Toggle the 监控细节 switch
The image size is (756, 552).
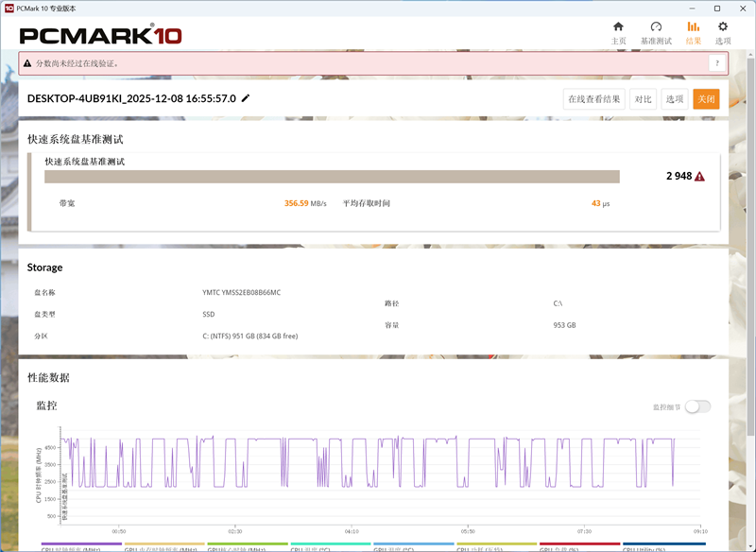tap(697, 406)
